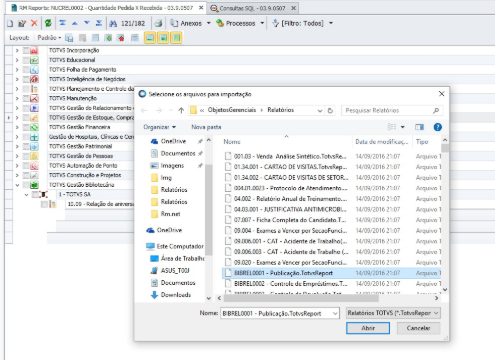Image resolution: width=495 pixels, height=360 pixels.
Task: Click the up one folder arrow
Action: 181,110
